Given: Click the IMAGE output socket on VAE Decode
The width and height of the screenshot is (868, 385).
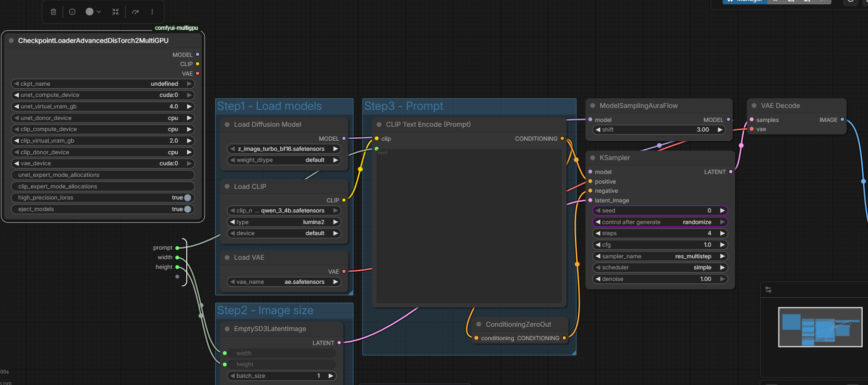Looking at the screenshot, I should click(842, 119).
